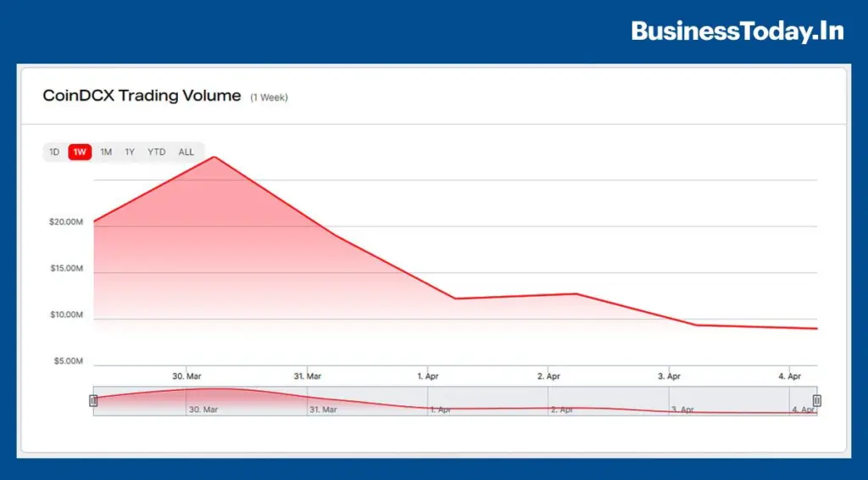Select the 1W time range
The image size is (868, 480).
pyautogui.click(x=80, y=152)
